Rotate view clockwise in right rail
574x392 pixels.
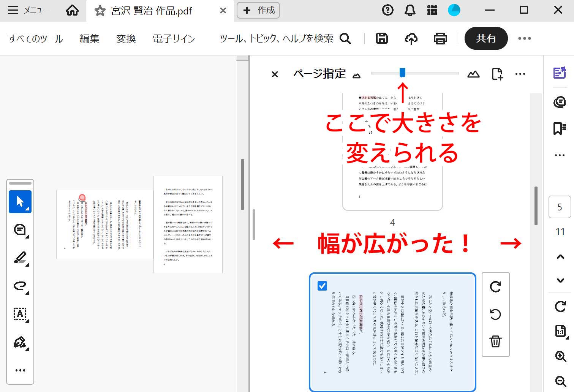point(560,307)
